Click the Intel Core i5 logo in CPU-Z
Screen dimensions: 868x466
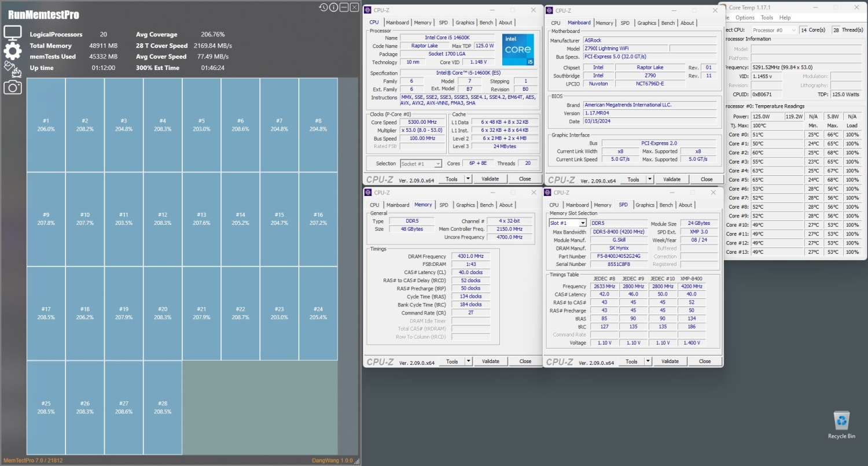pyautogui.click(x=518, y=50)
